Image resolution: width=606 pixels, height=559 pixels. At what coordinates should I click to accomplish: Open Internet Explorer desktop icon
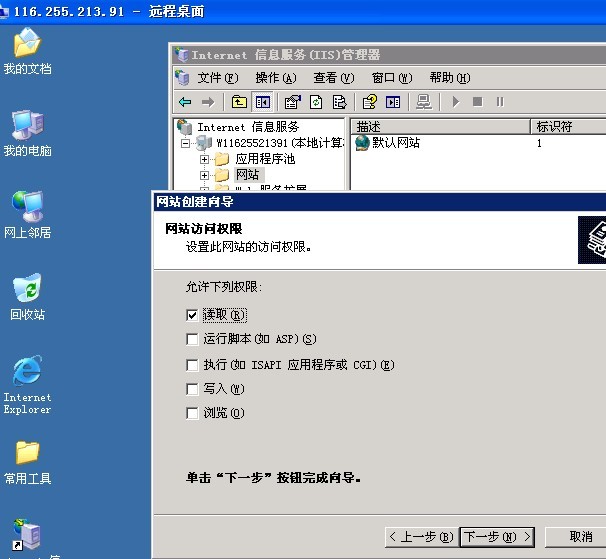[x=27, y=371]
